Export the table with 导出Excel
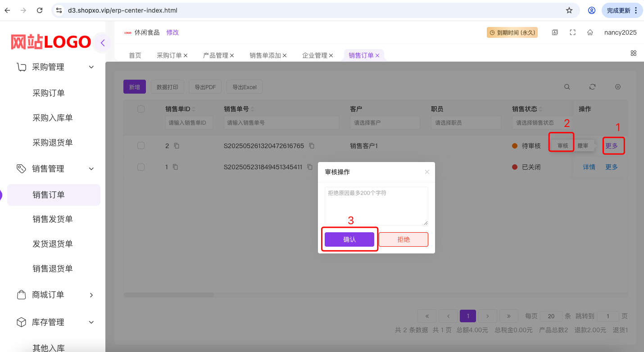 tap(245, 87)
